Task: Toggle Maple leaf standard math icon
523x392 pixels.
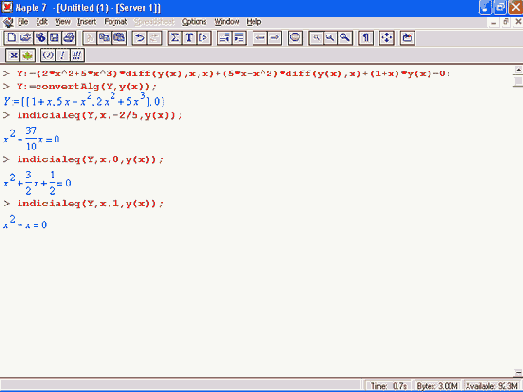Action: click(x=28, y=55)
